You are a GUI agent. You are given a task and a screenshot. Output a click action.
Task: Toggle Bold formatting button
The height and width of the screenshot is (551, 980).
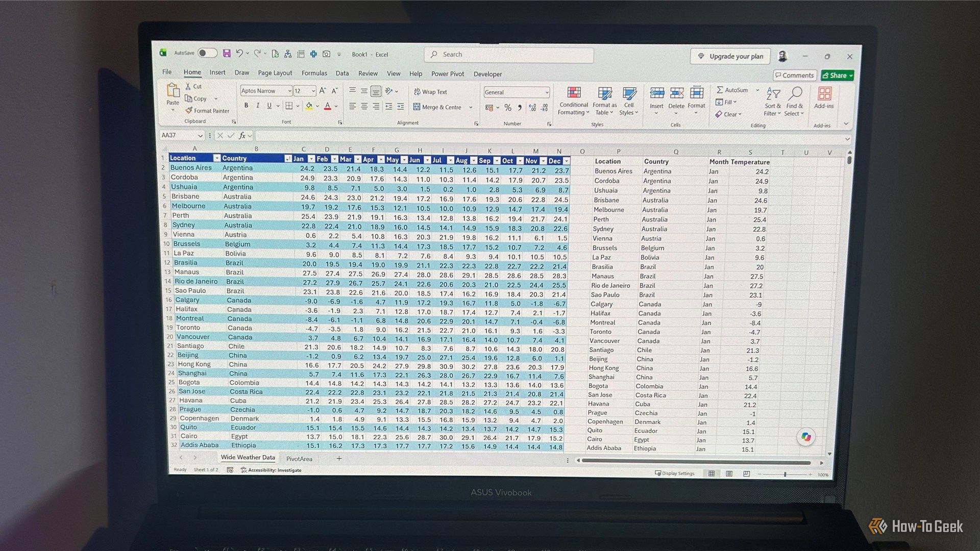[x=246, y=106]
